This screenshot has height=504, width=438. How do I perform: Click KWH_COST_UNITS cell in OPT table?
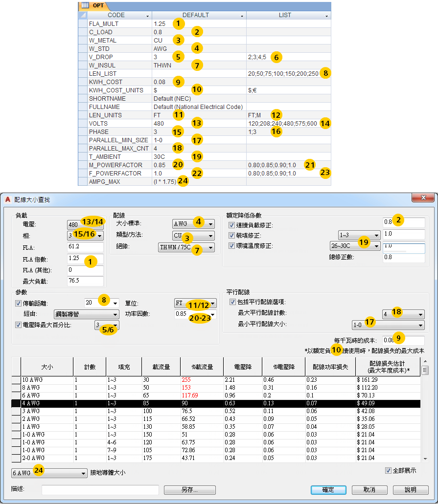click(x=120, y=90)
